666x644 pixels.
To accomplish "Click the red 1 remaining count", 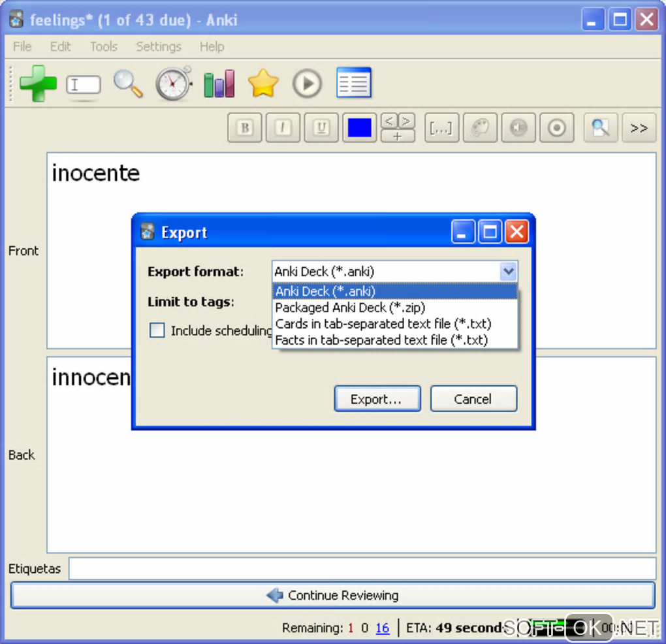I will tap(351, 628).
